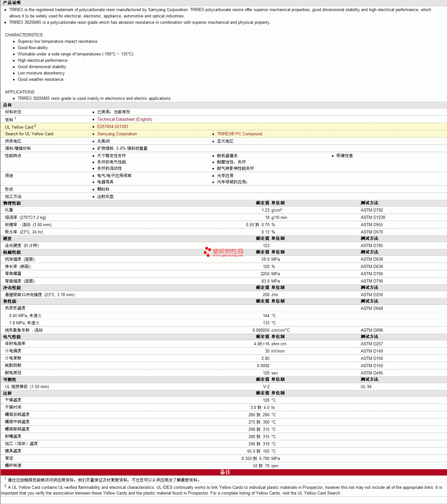Select the "CHARACTERISTICS" heading
Image resolution: width=447 pixels, height=504 pixels.
[24, 35]
